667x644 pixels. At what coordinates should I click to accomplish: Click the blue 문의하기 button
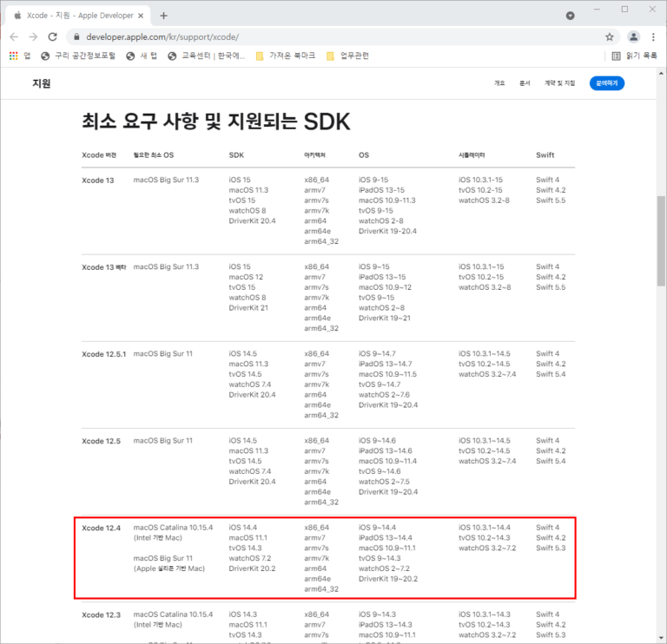[606, 83]
